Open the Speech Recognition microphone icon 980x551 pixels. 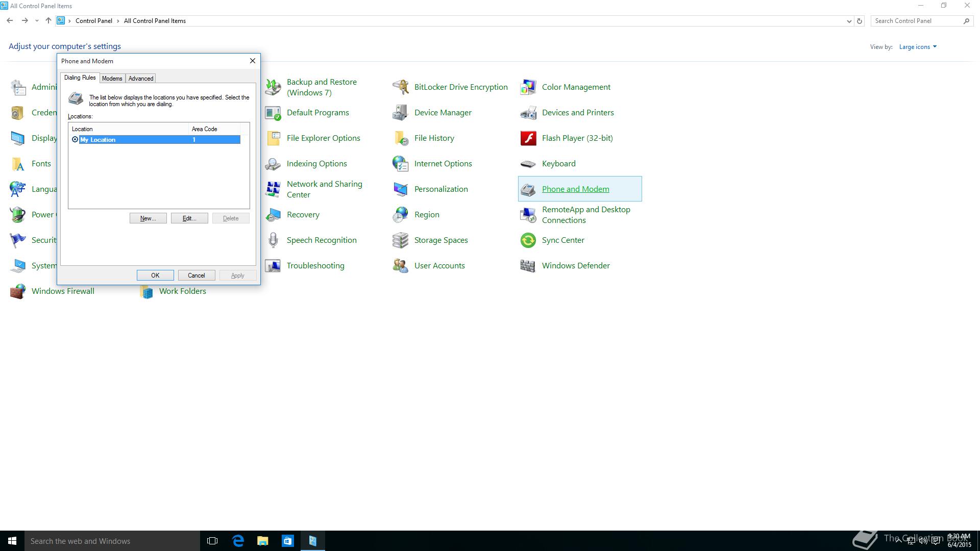pos(273,240)
